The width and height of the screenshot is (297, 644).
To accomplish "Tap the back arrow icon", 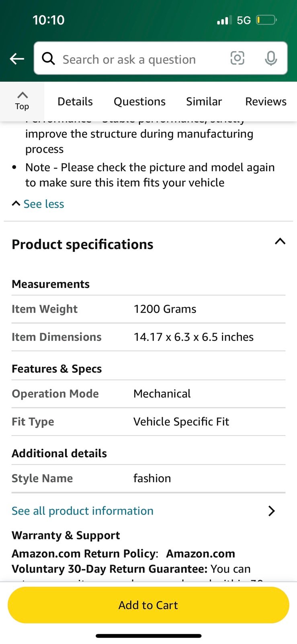I will [17, 59].
